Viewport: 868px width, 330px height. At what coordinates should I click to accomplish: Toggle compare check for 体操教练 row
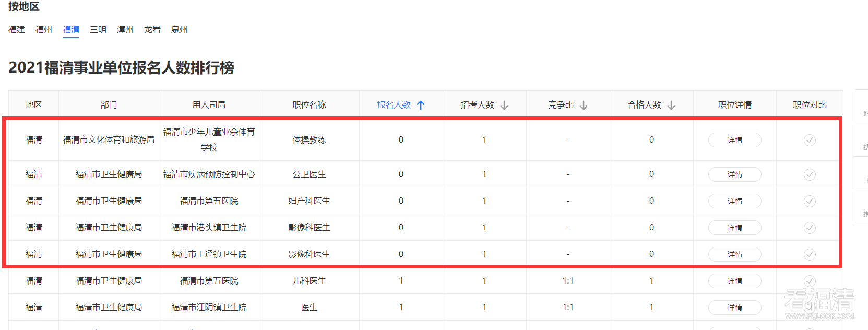click(810, 140)
